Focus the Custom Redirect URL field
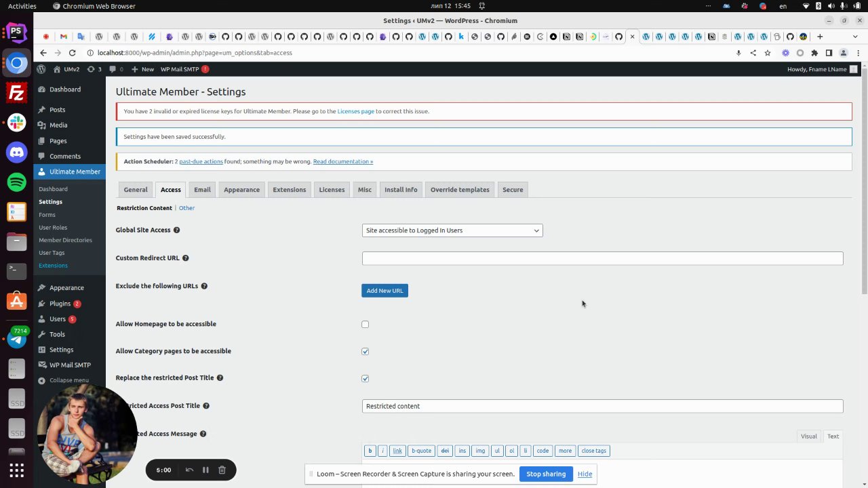The width and height of the screenshot is (868, 488). tap(602, 258)
